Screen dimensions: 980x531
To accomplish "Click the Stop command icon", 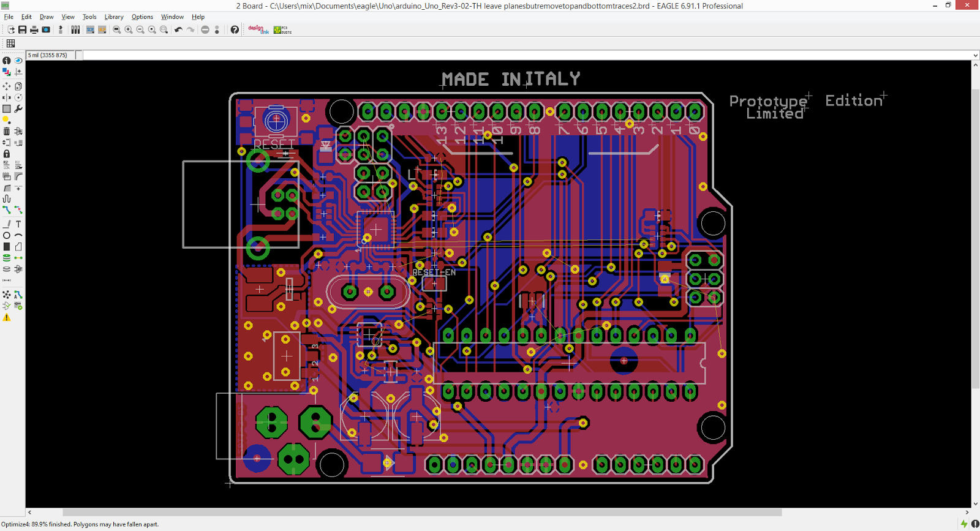I will 205,29.
